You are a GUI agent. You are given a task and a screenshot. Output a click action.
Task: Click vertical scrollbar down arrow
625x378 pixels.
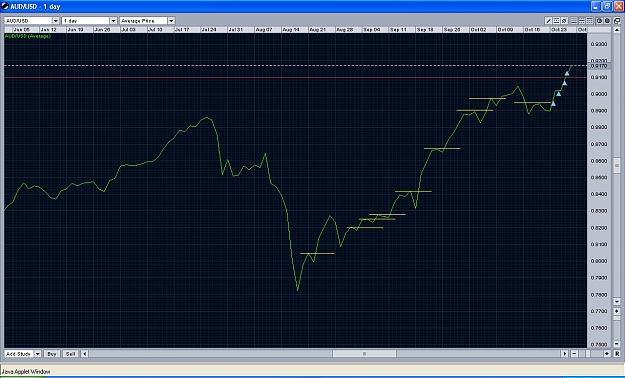tap(617, 302)
